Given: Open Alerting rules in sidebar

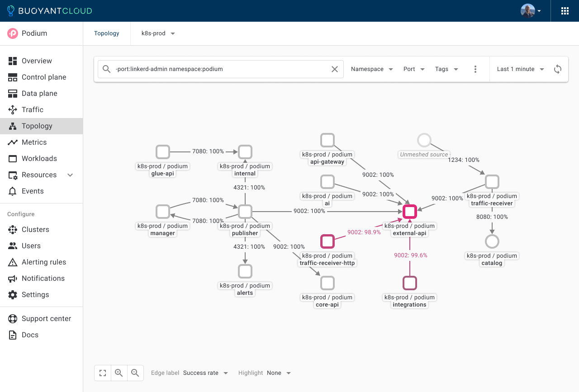Looking at the screenshot, I should click(x=43, y=262).
